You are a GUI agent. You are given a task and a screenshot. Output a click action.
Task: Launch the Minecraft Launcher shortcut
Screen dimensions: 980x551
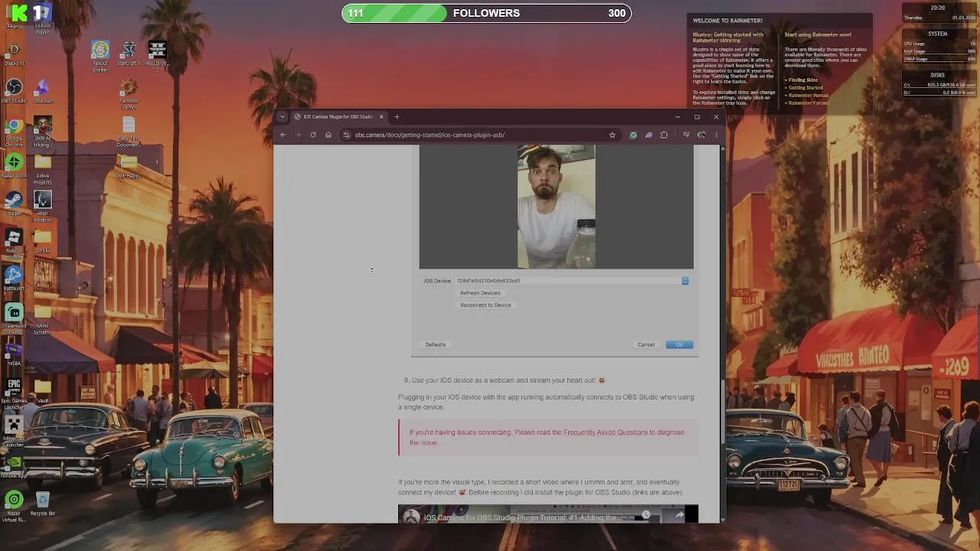(14, 432)
